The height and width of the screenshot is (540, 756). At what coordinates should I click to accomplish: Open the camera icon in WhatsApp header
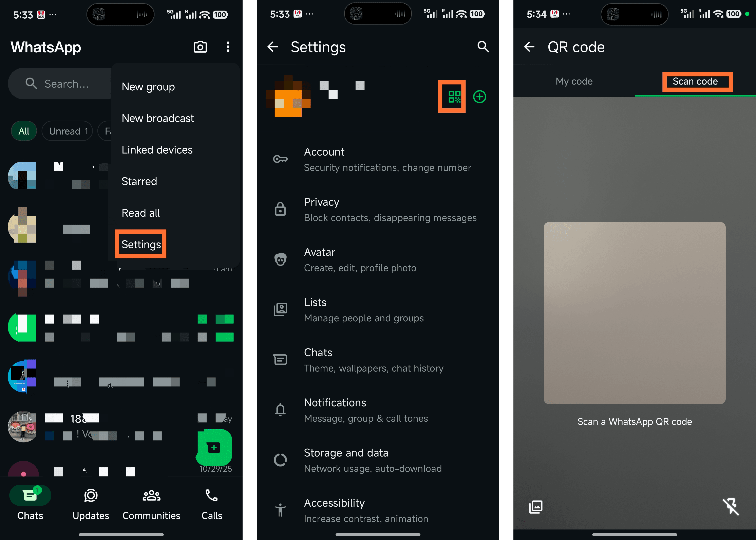point(200,47)
